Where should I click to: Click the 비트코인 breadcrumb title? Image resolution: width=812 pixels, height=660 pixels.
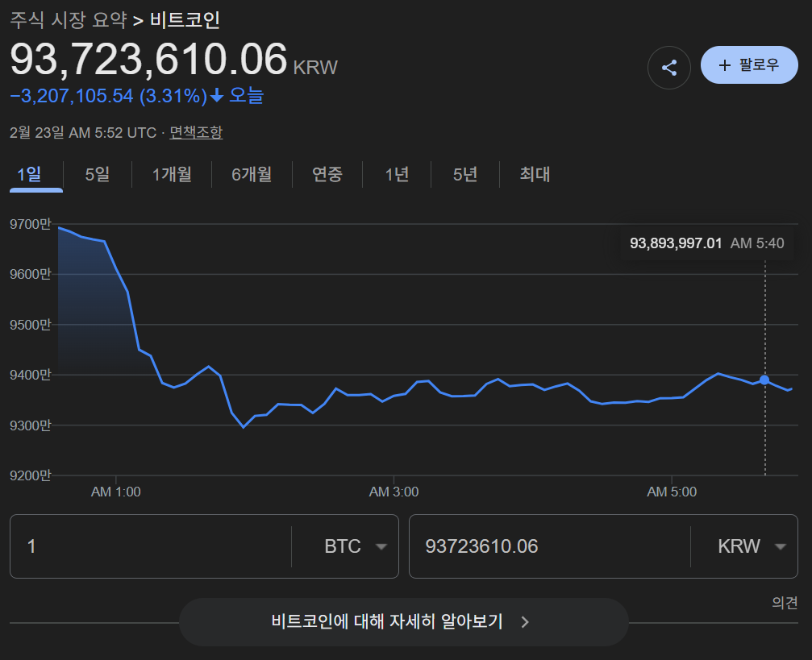click(x=185, y=20)
